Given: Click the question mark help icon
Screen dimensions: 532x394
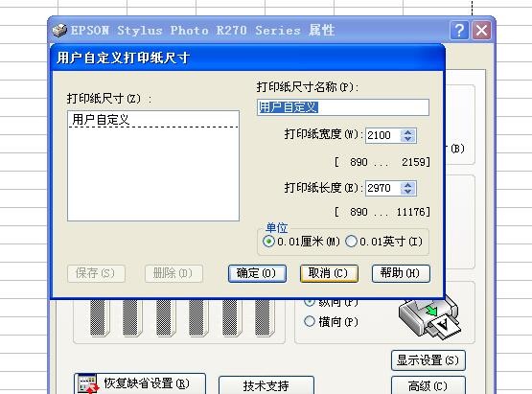Looking at the screenshot, I should 459,31.
